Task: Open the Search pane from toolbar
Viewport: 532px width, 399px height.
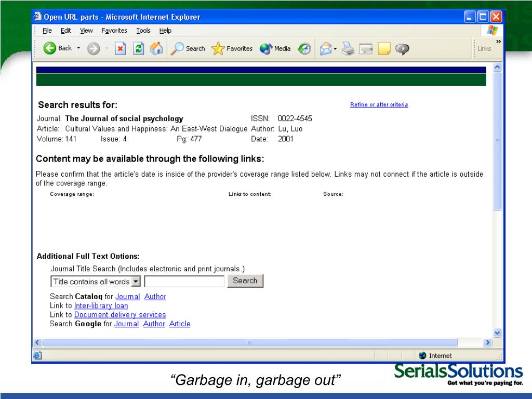Action: 188,48
